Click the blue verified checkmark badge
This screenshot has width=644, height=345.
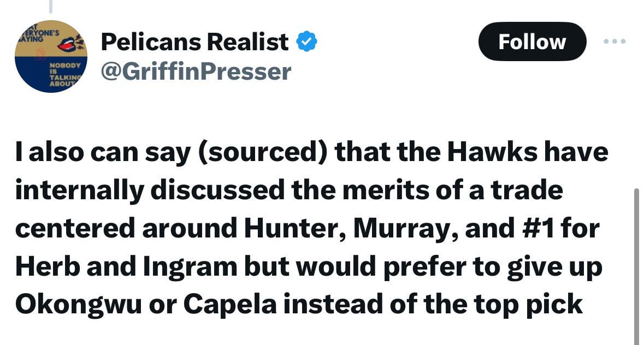point(307,42)
